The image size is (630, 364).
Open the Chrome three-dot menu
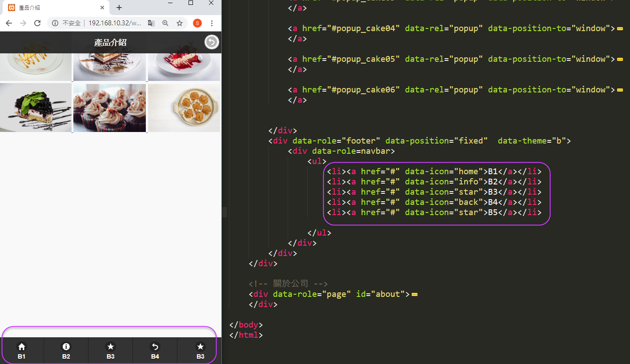click(x=212, y=23)
